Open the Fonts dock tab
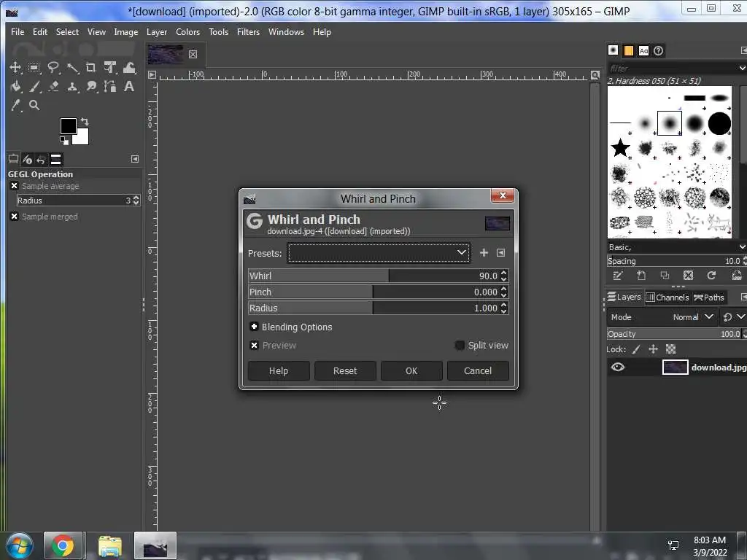Viewport: 747px width, 560px height. tap(643, 50)
